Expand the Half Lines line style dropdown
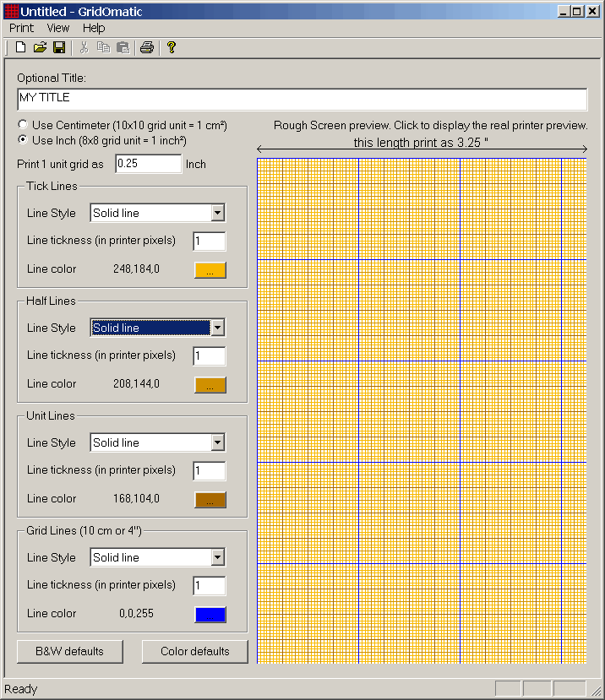Viewport: 605px width, 700px height. tap(217, 328)
